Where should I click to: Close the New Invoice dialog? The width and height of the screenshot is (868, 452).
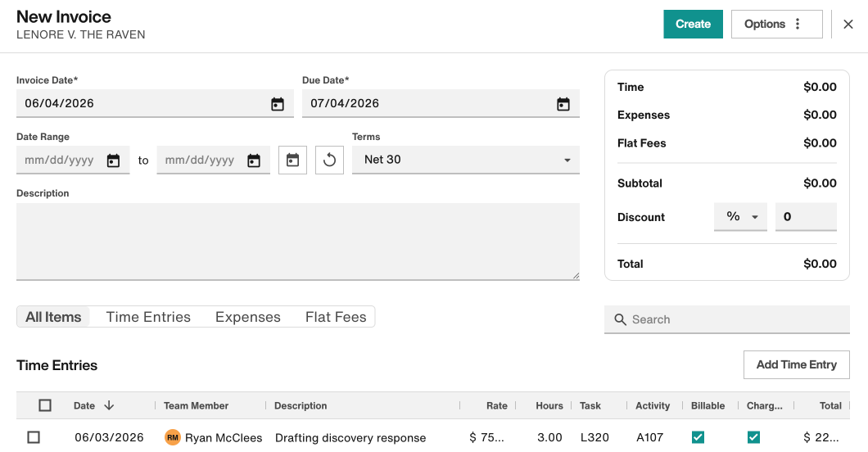[x=848, y=24]
